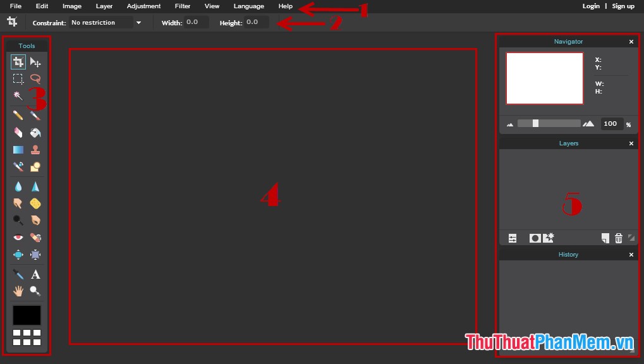Activate the Hand tool
Image resolution: width=644 pixels, height=364 pixels.
[x=18, y=291]
